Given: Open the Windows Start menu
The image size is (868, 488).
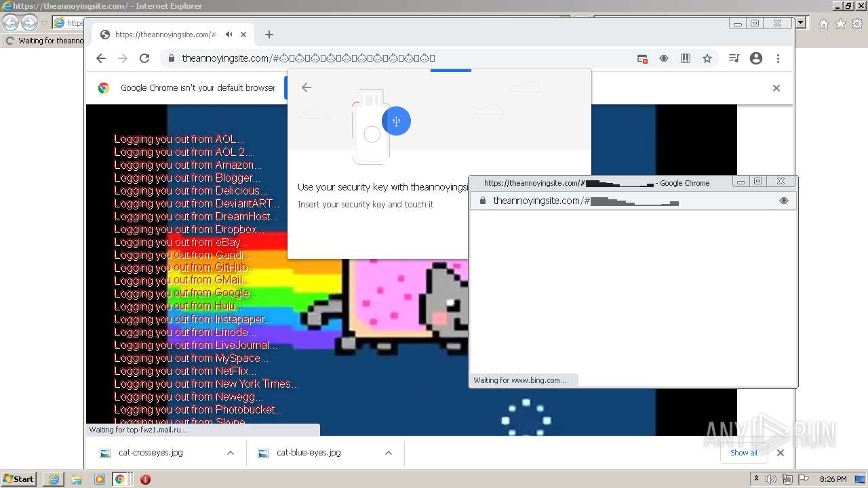Looking at the screenshot, I should point(18,479).
